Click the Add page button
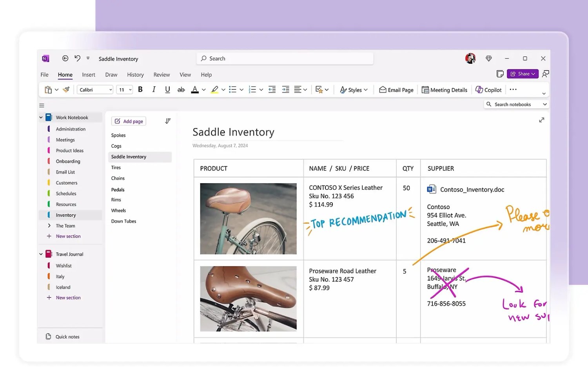Image resolution: width=588 pixels, height=392 pixels. (129, 122)
